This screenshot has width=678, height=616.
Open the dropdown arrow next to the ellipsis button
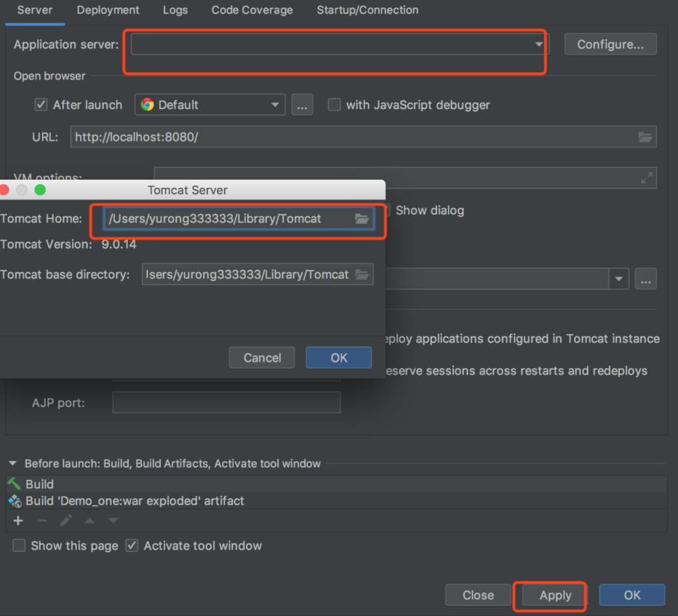(619, 279)
